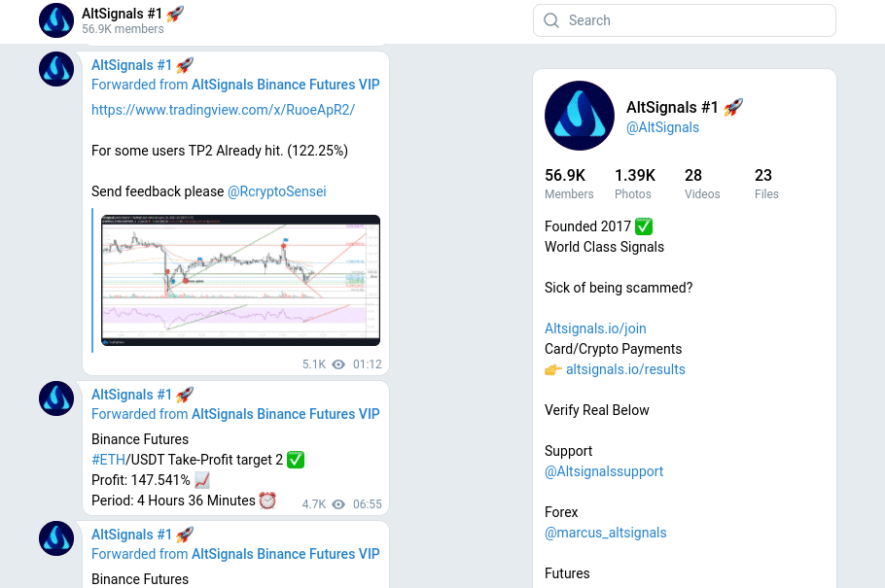The width and height of the screenshot is (885, 588).
Task: Open the trading chart thumbnail image
Action: [x=240, y=280]
